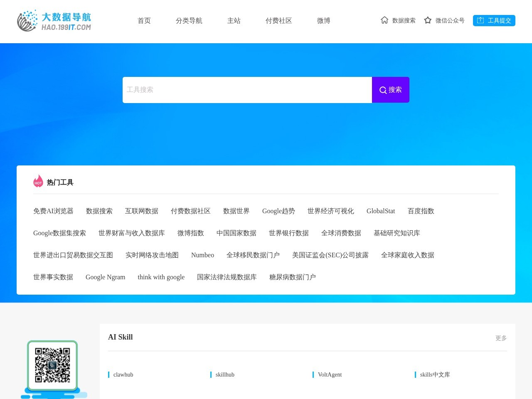The image size is (532, 399).
Task: Click the 全球家庭收入数据 link
Action: click(x=408, y=255)
